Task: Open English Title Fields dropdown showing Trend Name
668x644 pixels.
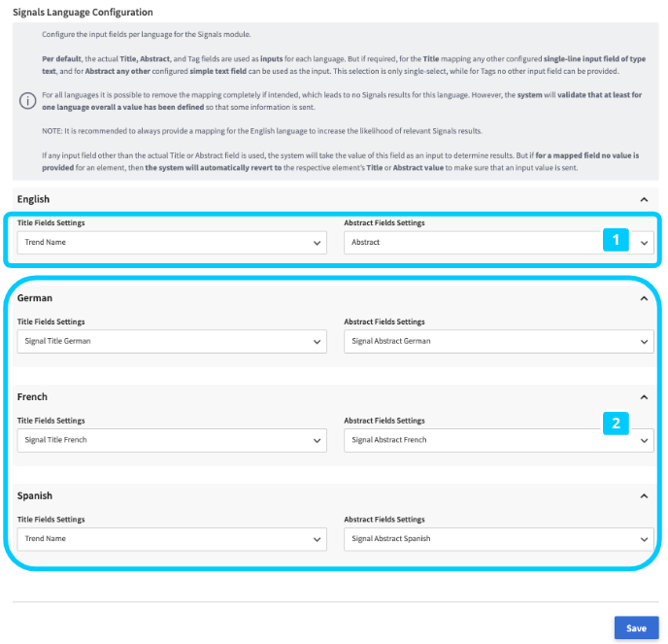Action: click(x=172, y=243)
